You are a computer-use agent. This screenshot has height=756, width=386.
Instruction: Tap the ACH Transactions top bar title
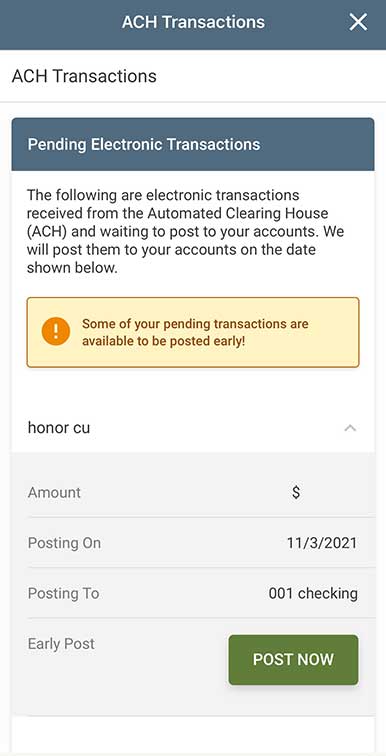tap(193, 22)
